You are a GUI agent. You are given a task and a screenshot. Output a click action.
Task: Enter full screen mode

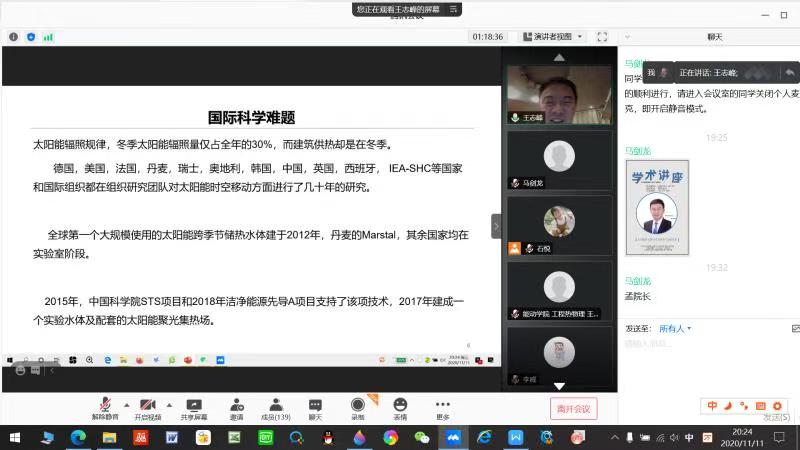click(602, 36)
